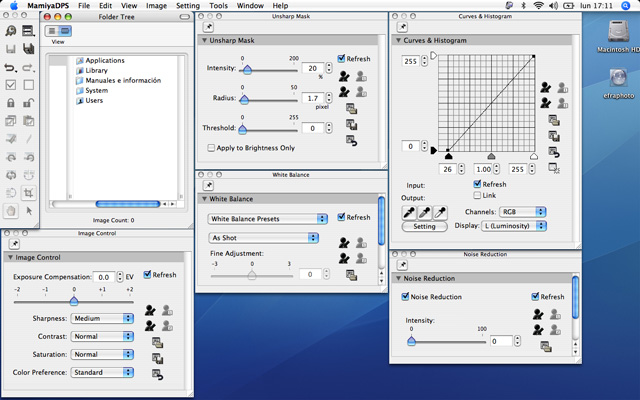Click the reset arrow icon in Image Control
This screenshot has width=640, height=400.
[158, 374]
